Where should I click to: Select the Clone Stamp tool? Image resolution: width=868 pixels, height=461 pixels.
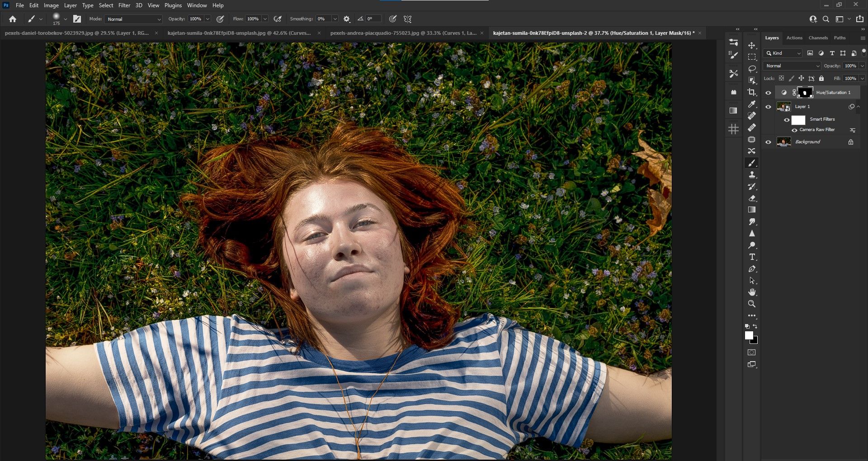point(752,175)
